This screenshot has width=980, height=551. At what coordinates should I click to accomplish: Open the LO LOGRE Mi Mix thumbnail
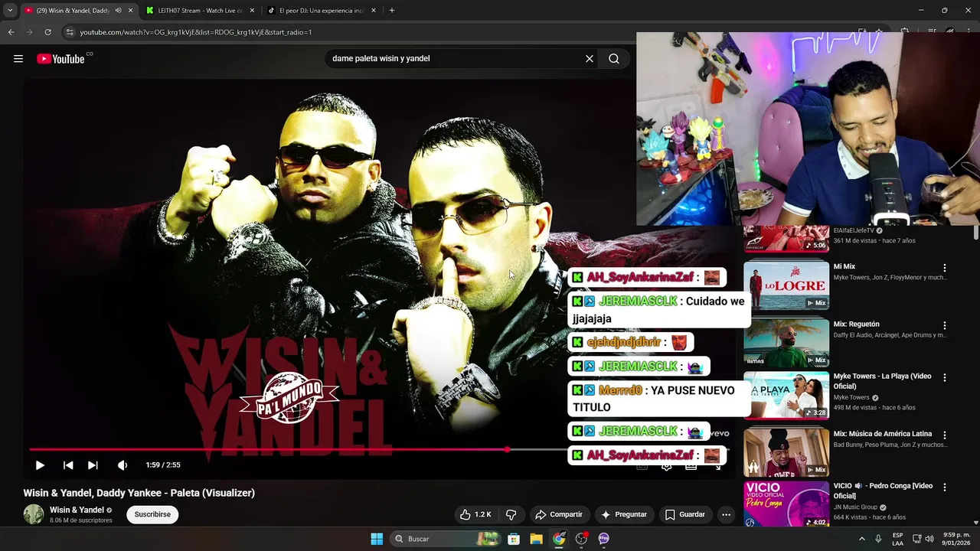click(786, 285)
